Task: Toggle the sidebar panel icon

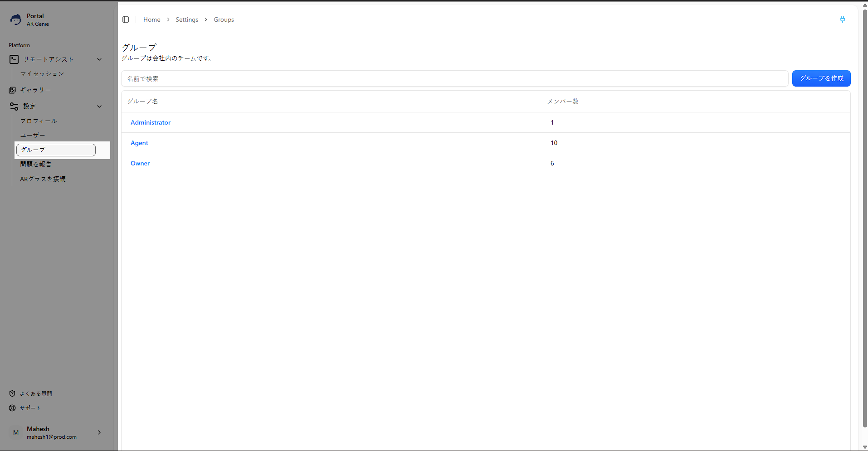Action: coord(126,19)
